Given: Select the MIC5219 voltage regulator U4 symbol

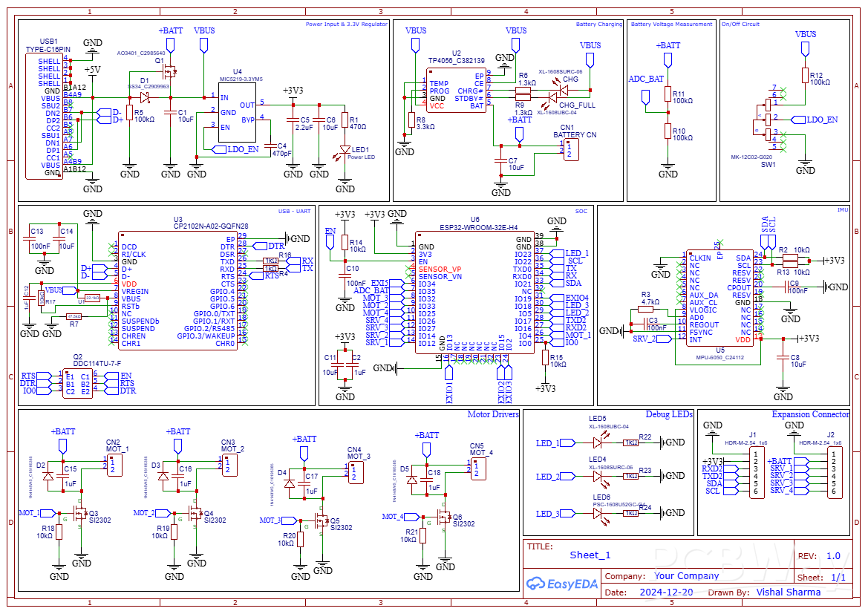Looking at the screenshot, I should click(238, 111).
